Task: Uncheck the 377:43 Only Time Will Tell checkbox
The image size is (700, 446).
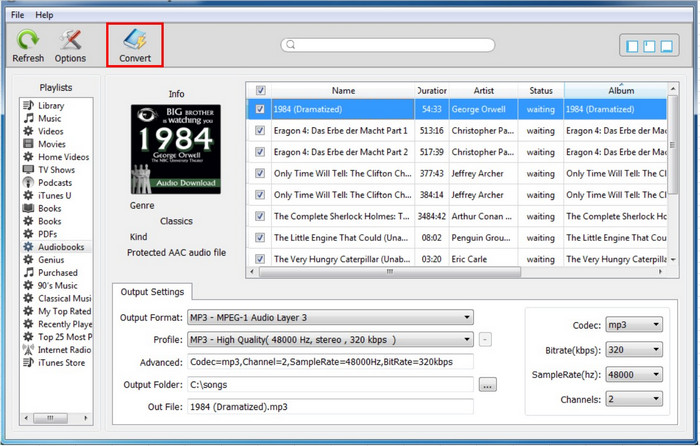Action: [x=260, y=173]
